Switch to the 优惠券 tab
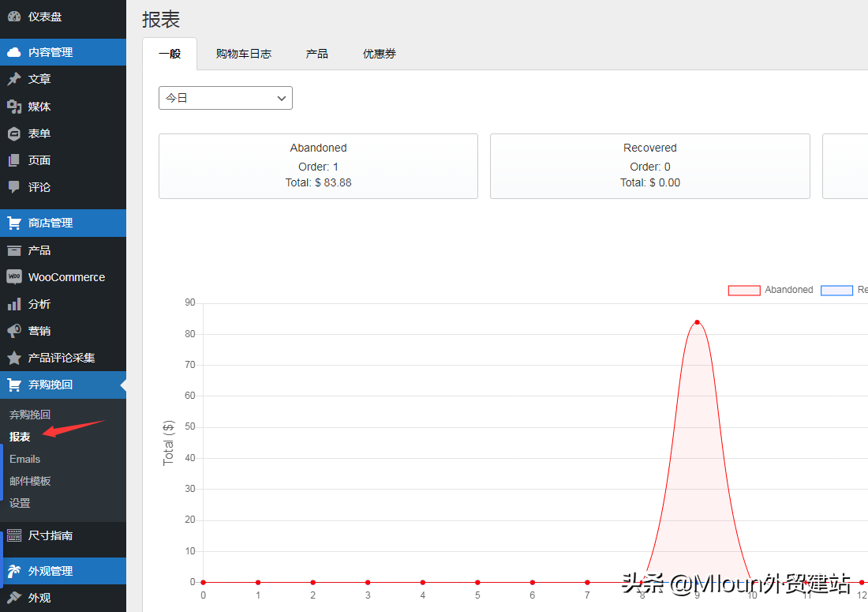Screen dimensions: 868x612 [x=380, y=54]
